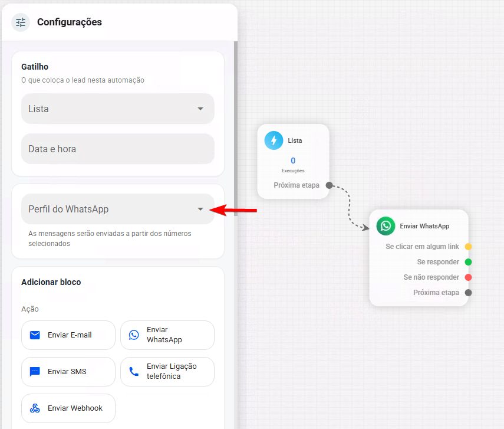Image resolution: width=504 pixels, height=429 pixels.
Task: Add an Enviar Webhook block
Action: pyautogui.click(x=68, y=408)
